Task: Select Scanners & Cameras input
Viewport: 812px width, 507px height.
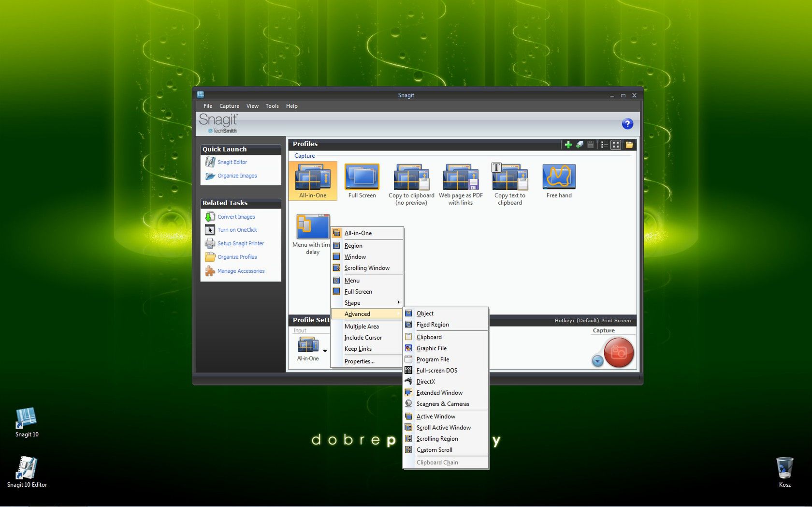Action: [x=446, y=404]
